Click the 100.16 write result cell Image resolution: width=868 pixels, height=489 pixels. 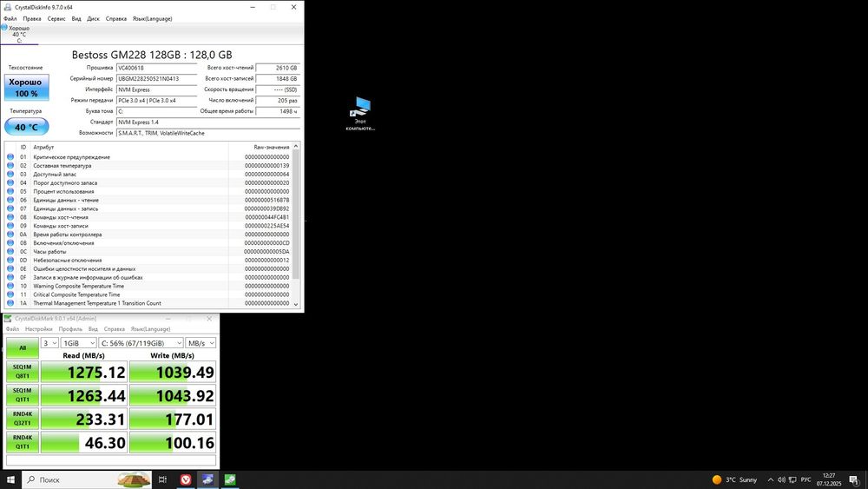[x=173, y=442]
